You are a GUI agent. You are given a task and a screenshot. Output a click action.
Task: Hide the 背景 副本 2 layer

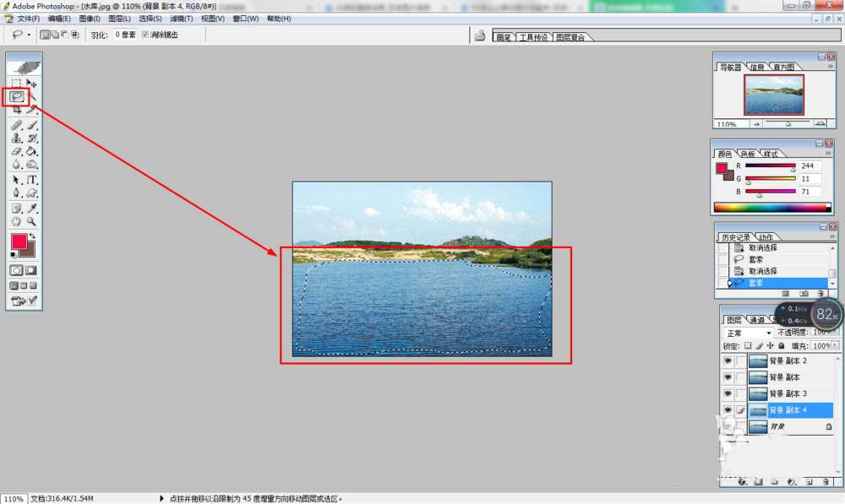click(x=728, y=360)
